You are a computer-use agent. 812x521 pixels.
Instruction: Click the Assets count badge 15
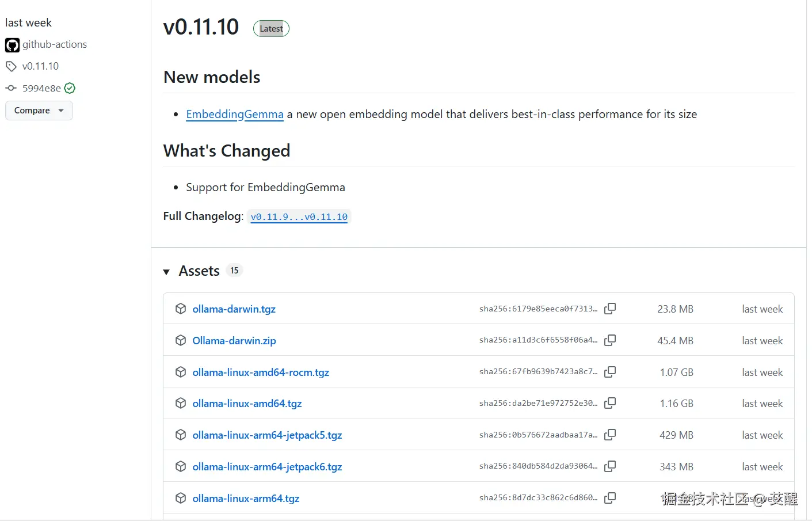tap(234, 271)
